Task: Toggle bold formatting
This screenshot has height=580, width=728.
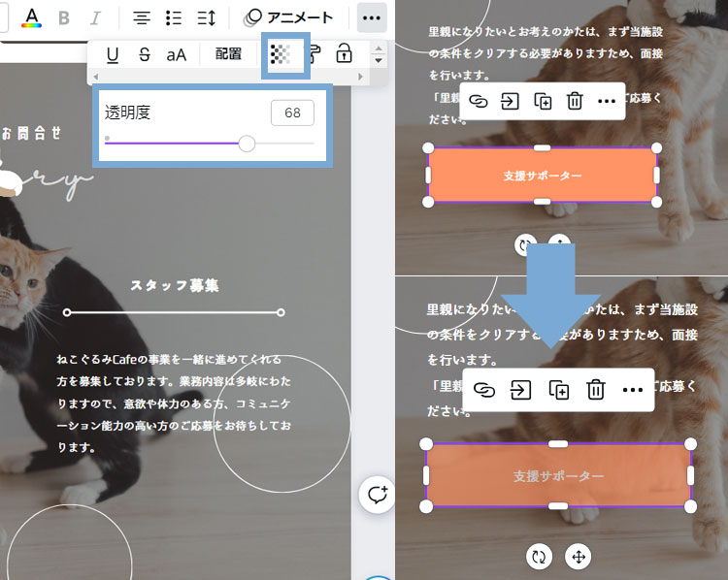Action: tap(64, 18)
